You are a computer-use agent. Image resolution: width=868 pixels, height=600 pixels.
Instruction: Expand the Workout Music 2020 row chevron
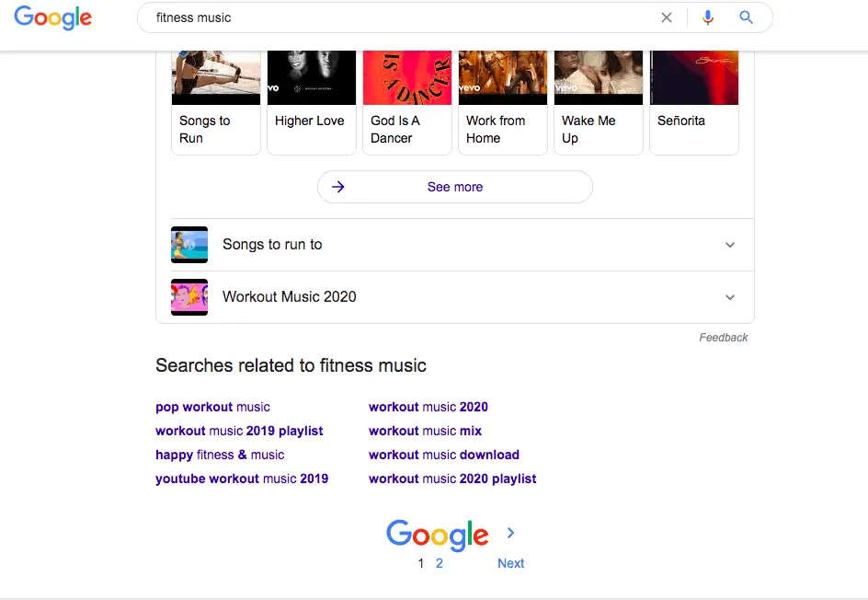pos(730,297)
